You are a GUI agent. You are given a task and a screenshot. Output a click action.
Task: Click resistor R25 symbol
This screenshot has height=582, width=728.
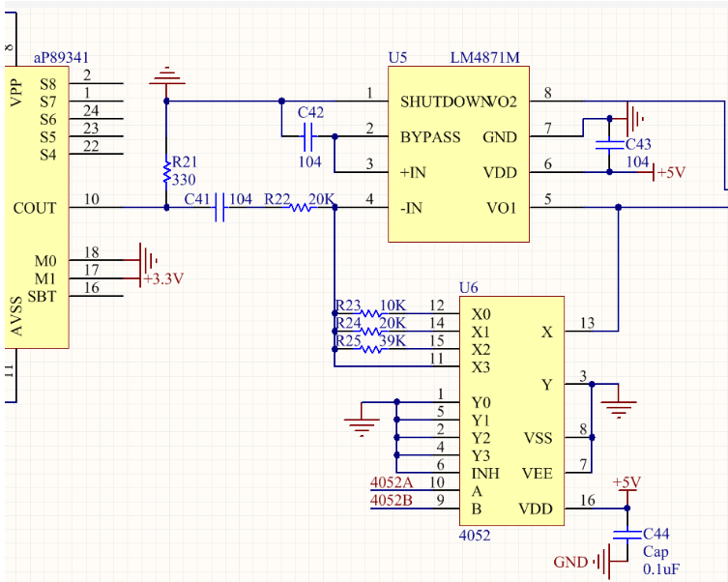click(x=370, y=349)
